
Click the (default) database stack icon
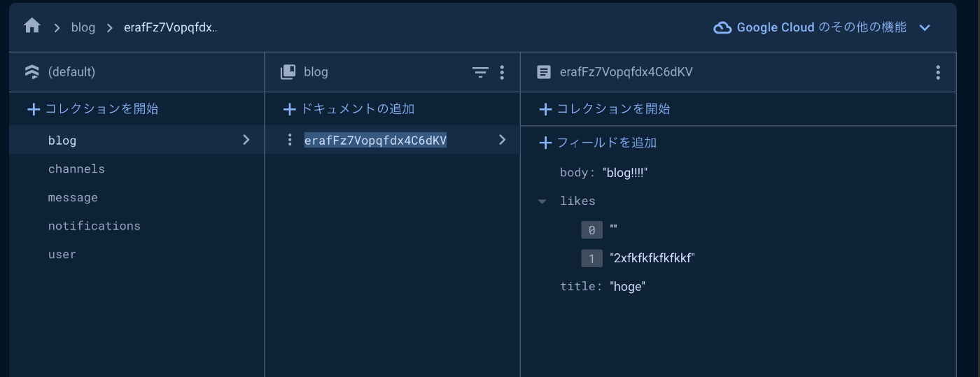point(32,72)
